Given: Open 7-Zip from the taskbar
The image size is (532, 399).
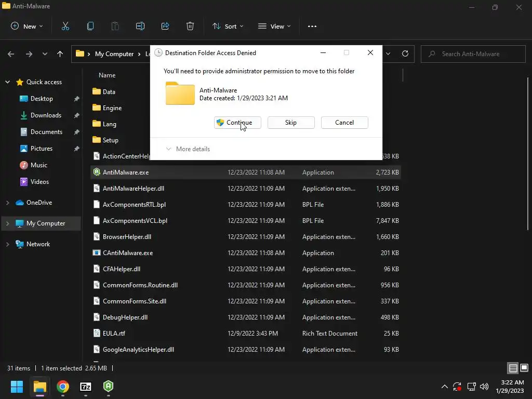Looking at the screenshot, I should (86, 387).
